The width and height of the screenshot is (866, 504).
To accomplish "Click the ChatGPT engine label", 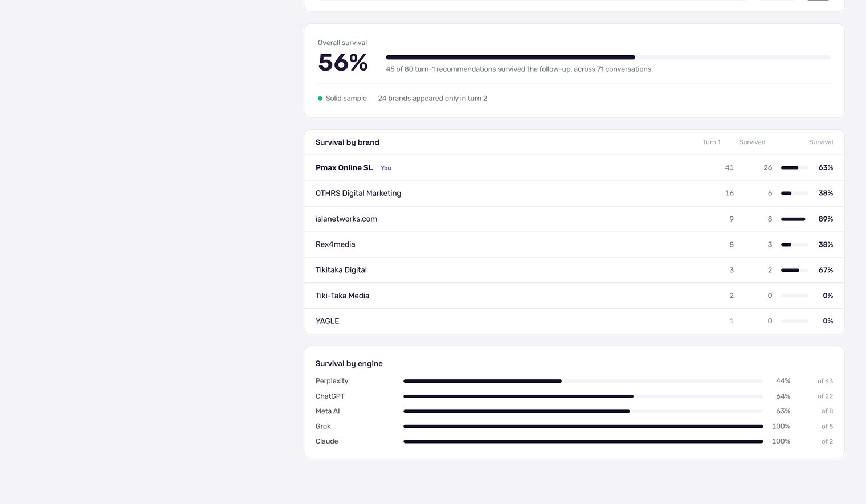I will tap(330, 396).
